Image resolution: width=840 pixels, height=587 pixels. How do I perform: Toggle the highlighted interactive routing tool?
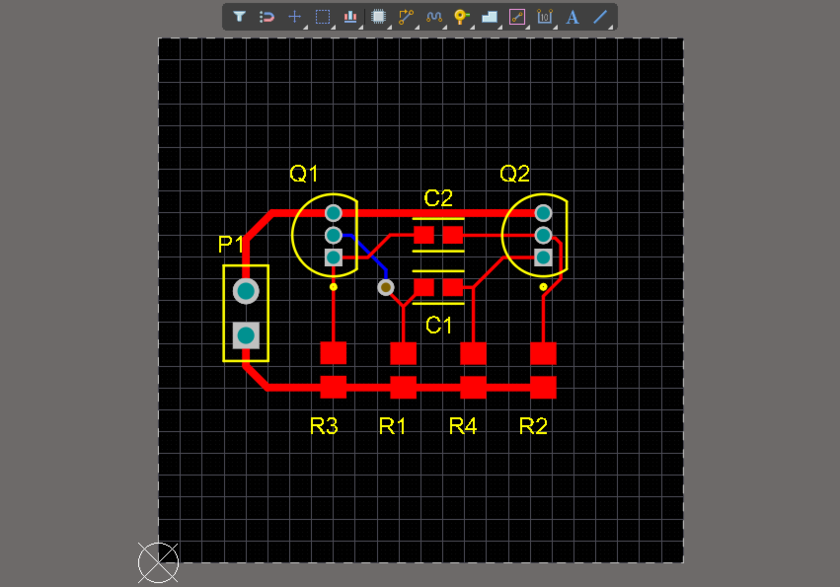point(517,16)
